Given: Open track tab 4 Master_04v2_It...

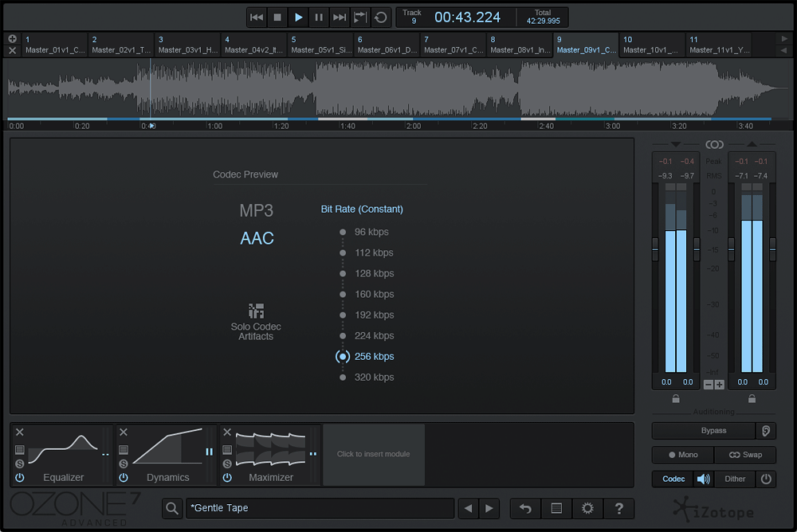Looking at the screenshot, I should (254, 45).
